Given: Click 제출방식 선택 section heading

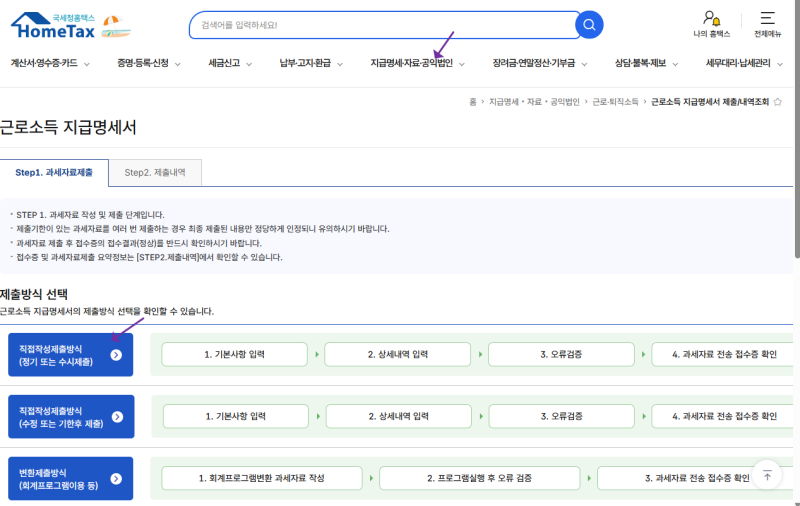Looking at the screenshot, I should 34,294.
